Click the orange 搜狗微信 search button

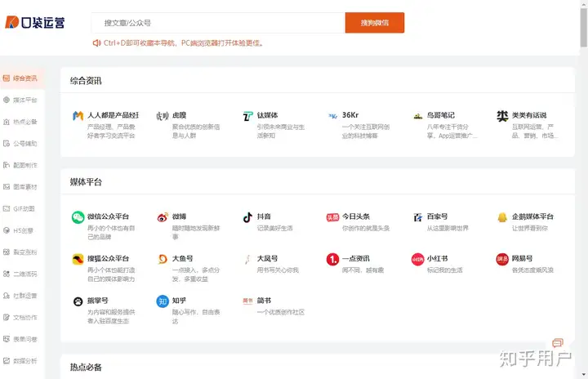tap(375, 23)
